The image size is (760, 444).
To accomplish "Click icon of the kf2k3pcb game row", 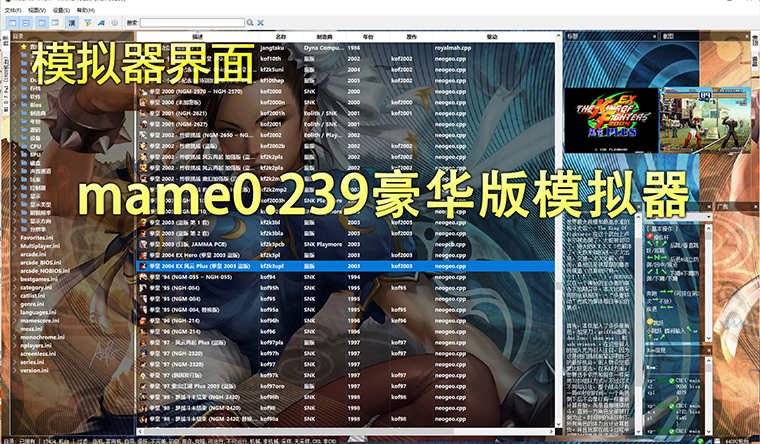I will click(143, 244).
